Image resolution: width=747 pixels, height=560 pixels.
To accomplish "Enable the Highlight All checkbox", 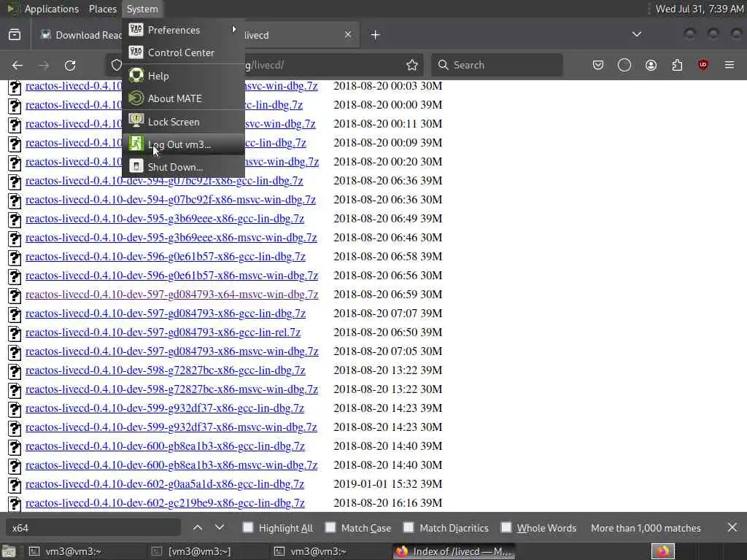I will (x=248, y=528).
